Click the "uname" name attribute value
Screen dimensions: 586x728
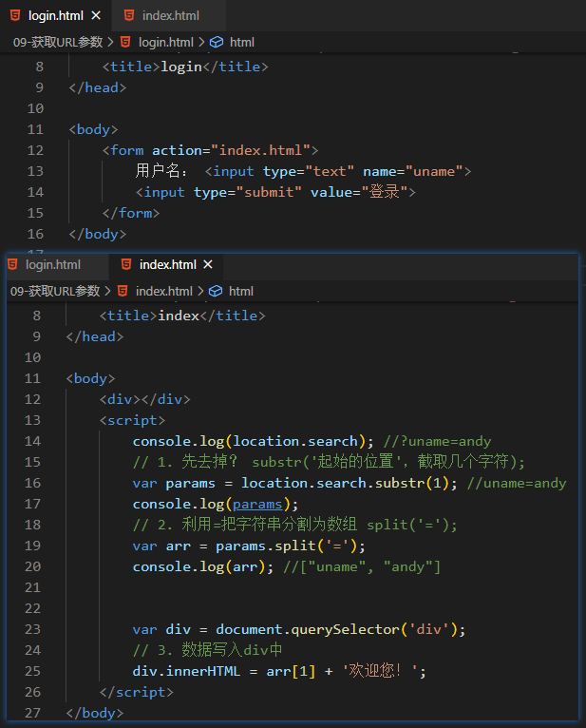(434, 171)
